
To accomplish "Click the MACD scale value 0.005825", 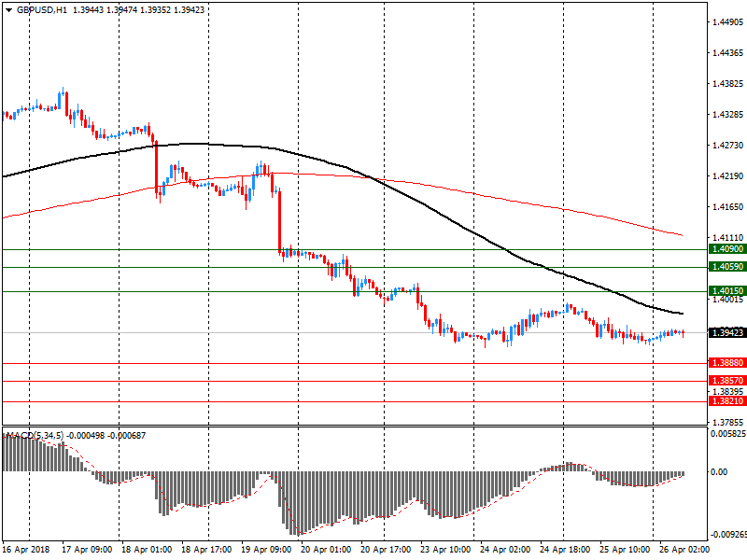I will (728, 434).
